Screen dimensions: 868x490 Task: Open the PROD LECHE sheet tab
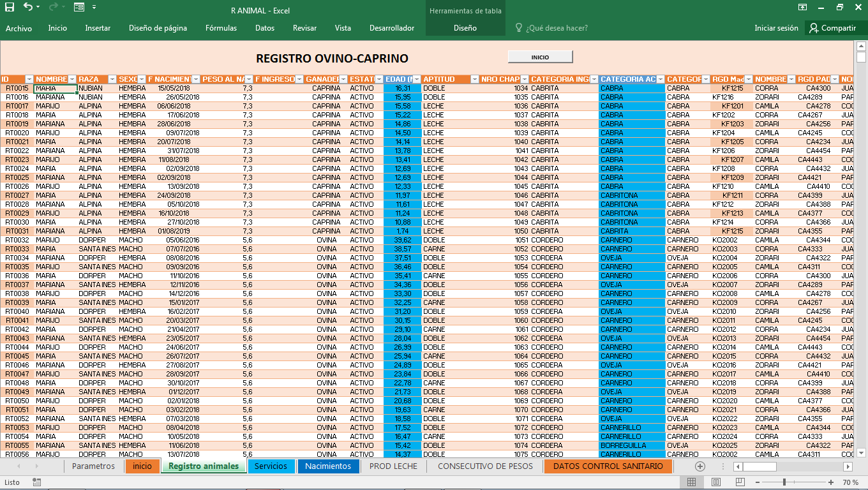coord(393,466)
